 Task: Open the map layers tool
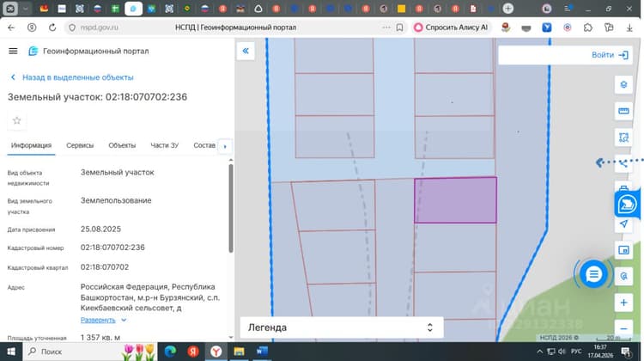tap(623, 85)
